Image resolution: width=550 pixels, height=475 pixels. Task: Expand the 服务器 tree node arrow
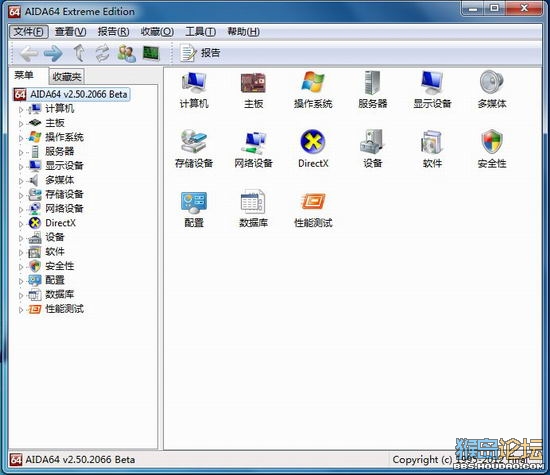click(21, 153)
